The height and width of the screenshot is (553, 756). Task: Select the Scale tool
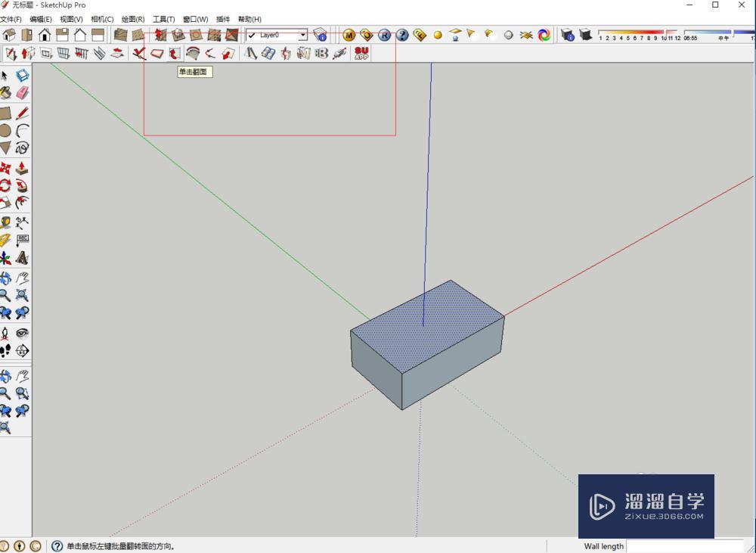click(5, 203)
